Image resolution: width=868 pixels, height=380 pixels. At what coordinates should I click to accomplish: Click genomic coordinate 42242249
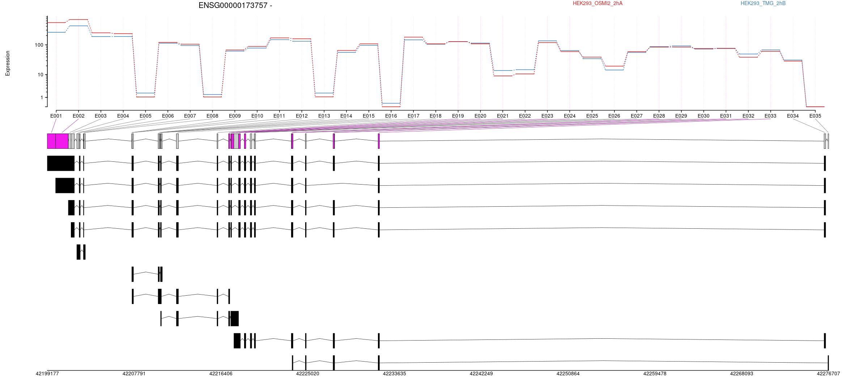[481, 373]
